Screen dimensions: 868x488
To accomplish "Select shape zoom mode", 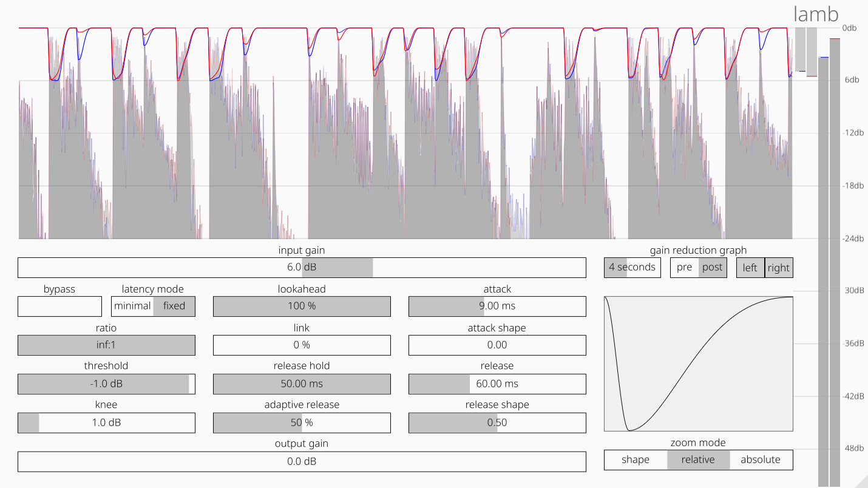I will click(x=636, y=459).
